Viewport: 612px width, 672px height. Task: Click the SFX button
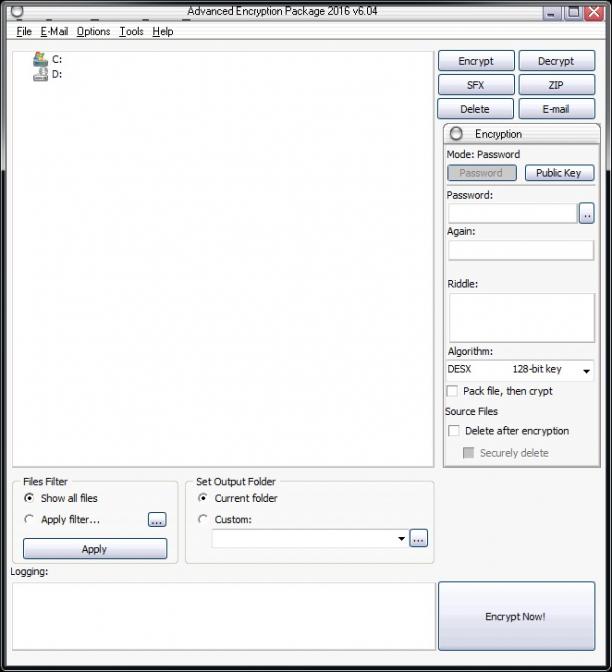point(476,85)
